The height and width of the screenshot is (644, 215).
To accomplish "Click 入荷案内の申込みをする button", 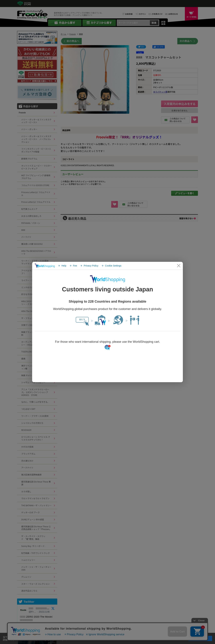I will [180, 104].
